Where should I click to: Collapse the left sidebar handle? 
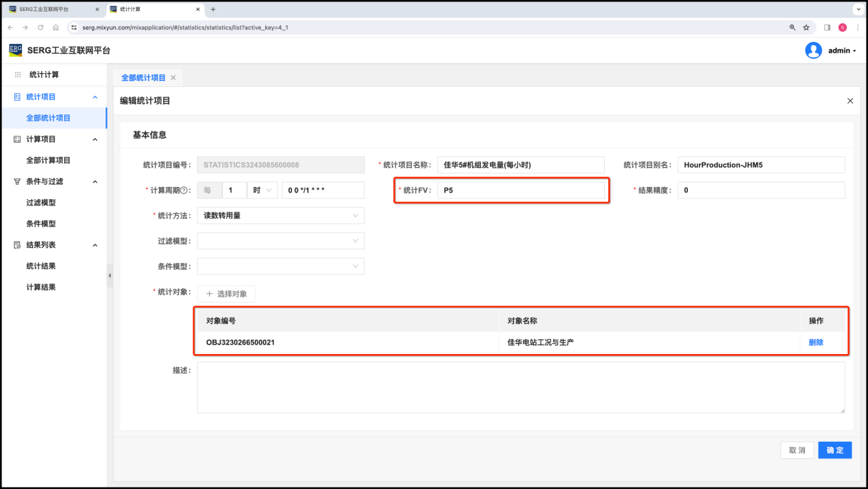tap(110, 275)
